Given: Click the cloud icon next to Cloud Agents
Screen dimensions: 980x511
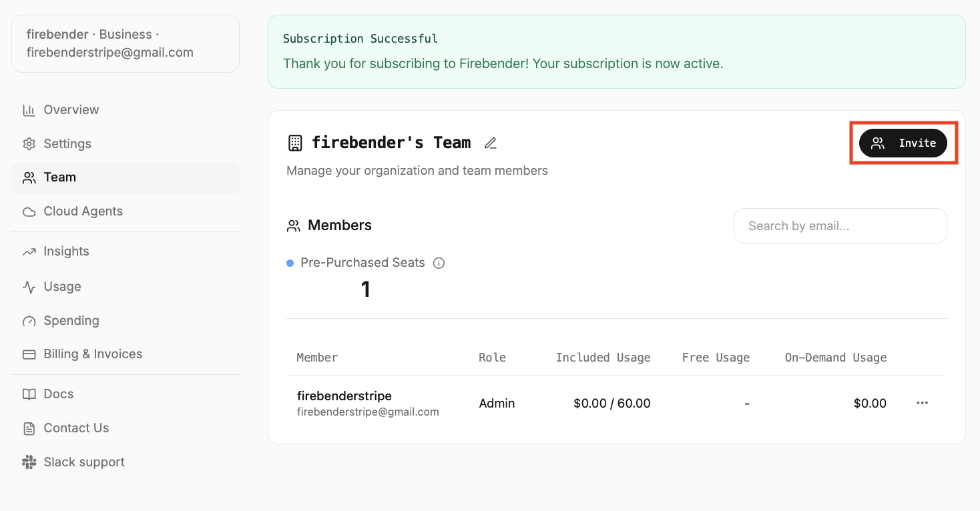Looking at the screenshot, I should pyautogui.click(x=29, y=212).
